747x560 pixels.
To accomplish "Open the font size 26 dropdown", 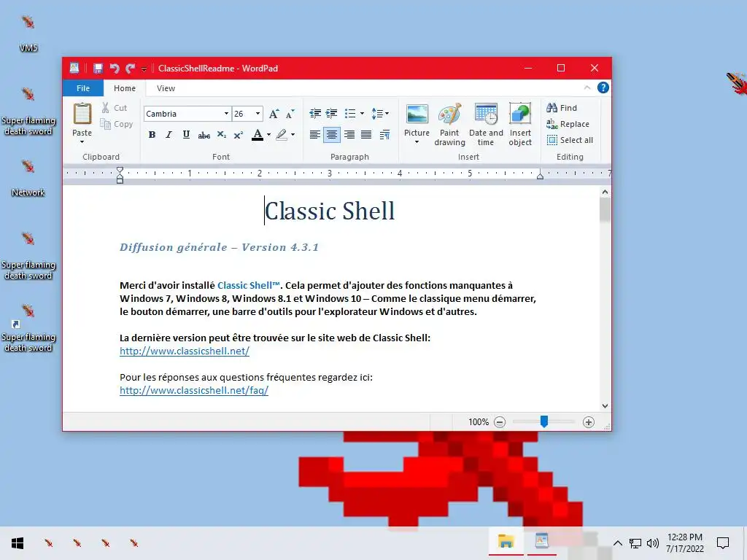I will [258, 114].
